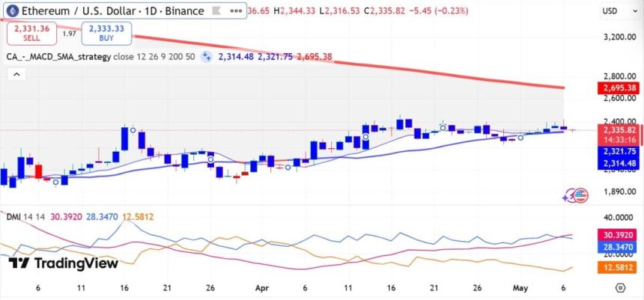Open chart settings gear at bottom right
This screenshot has width=644, height=300.
(x=621, y=288)
